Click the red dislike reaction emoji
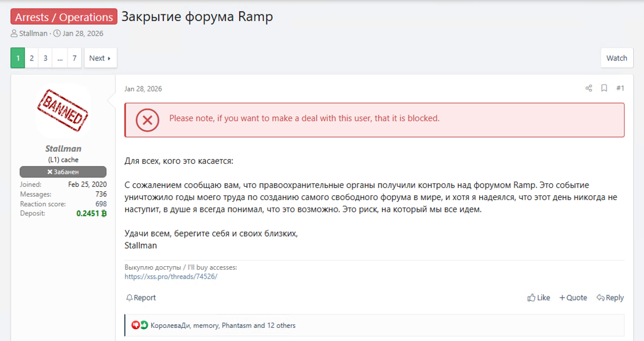 136,325
